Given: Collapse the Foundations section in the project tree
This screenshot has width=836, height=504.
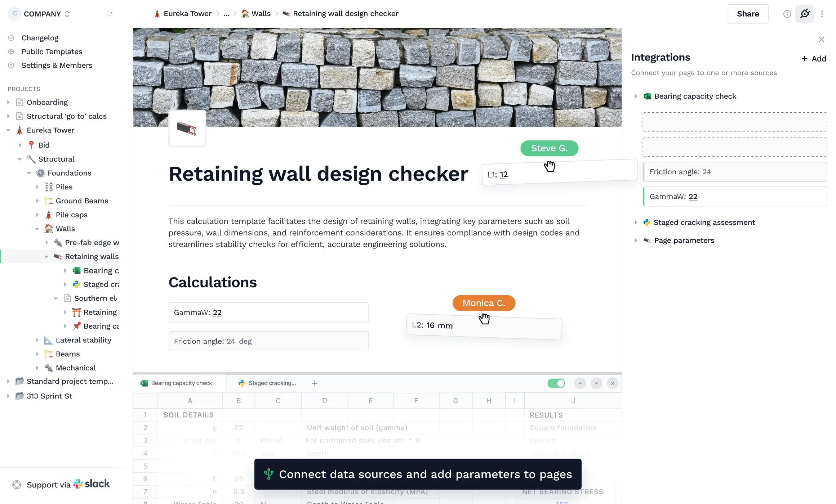Looking at the screenshot, I should 30,173.
